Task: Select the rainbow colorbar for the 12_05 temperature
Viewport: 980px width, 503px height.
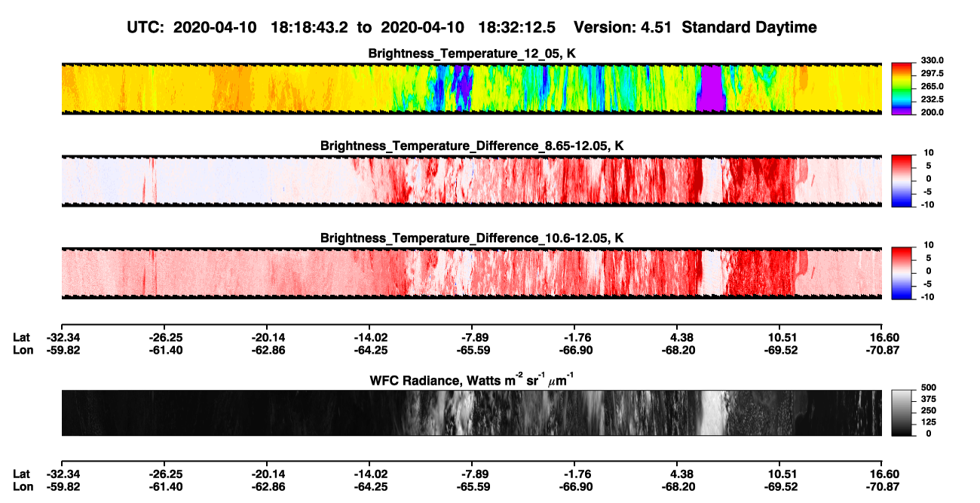Action: point(902,87)
